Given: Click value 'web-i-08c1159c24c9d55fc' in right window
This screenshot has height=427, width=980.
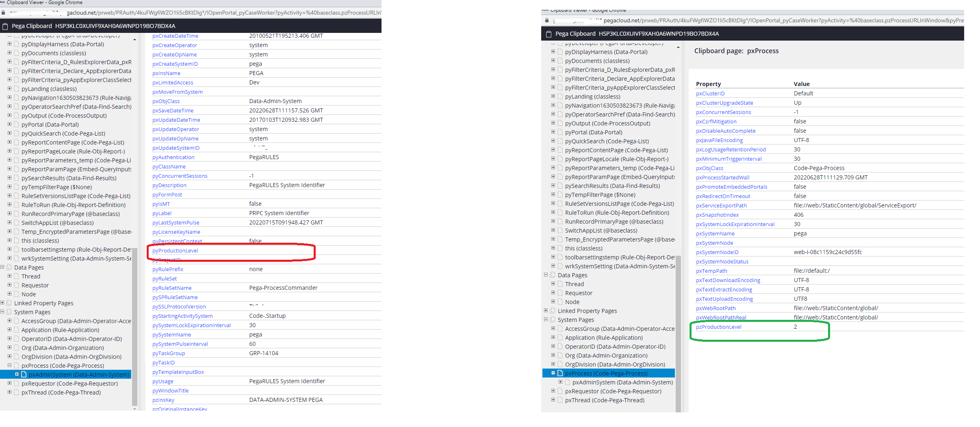Looking at the screenshot, I should click(828, 252).
